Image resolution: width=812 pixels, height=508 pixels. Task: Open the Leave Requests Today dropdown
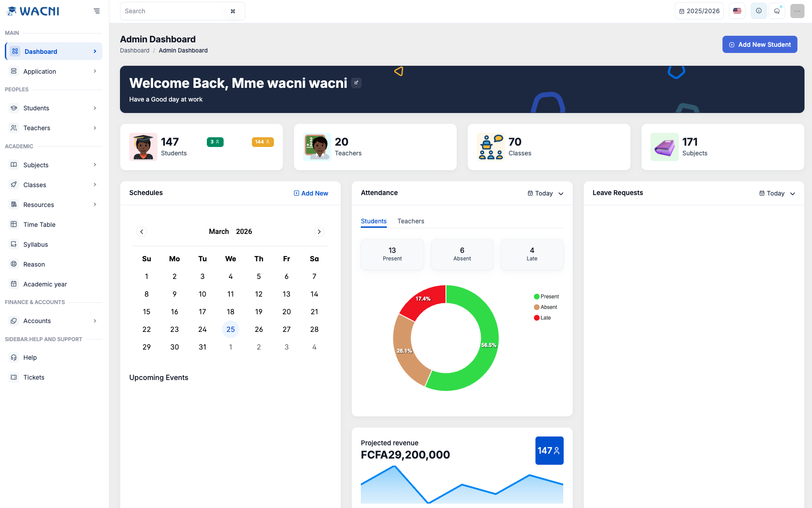click(777, 193)
